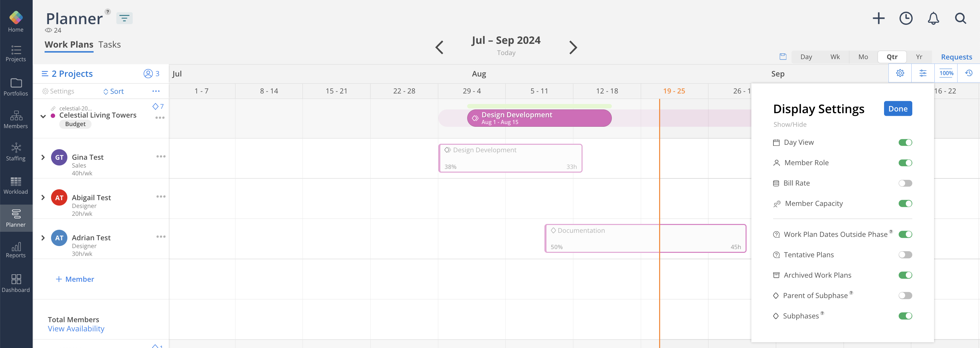Image resolution: width=980 pixels, height=348 pixels.
Task: Switch to the Tasks tab
Action: click(110, 44)
